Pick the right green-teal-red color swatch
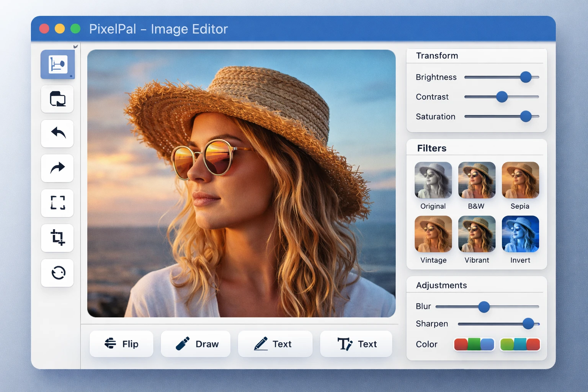Viewport: 588px width, 392px height. click(x=520, y=344)
